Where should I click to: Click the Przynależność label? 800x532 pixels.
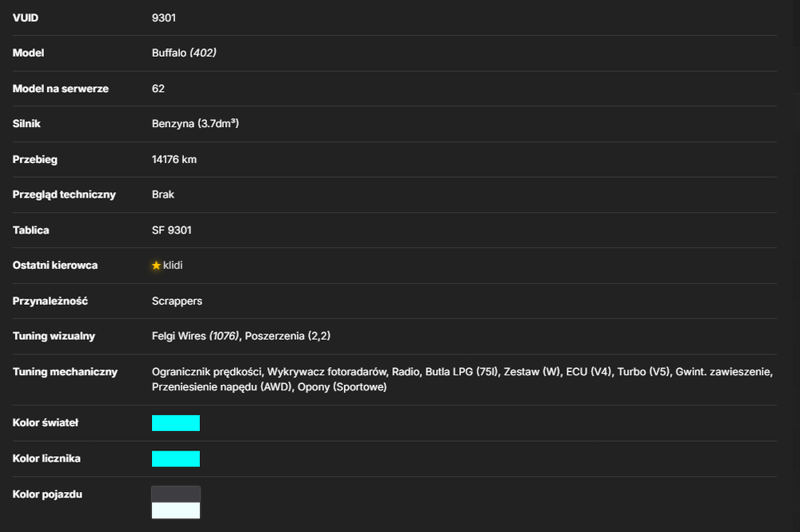pyautogui.click(x=50, y=301)
